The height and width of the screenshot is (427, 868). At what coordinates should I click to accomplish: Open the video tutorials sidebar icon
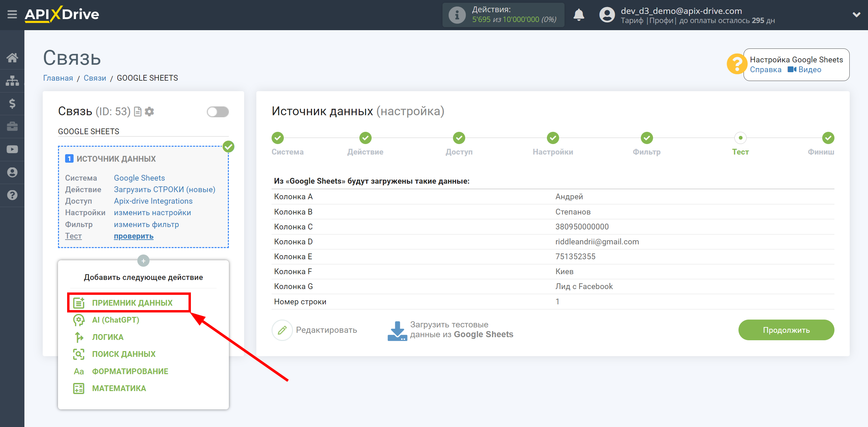[12, 149]
